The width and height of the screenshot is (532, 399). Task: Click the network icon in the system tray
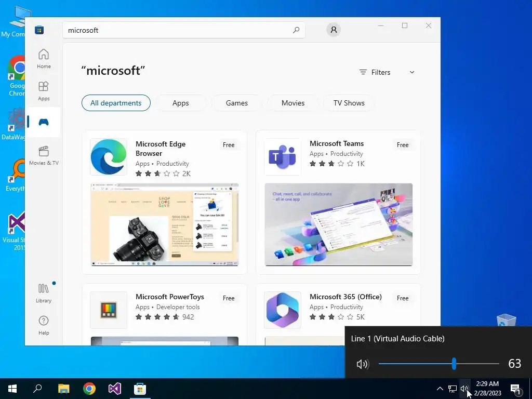pos(453,389)
